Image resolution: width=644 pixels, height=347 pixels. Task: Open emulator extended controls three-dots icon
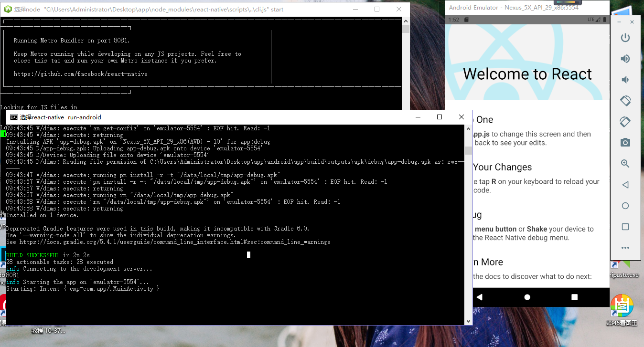[625, 248]
